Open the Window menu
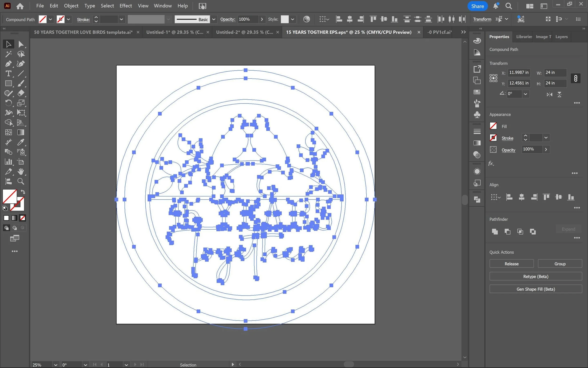The height and width of the screenshot is (368, 588). [163, 6]
